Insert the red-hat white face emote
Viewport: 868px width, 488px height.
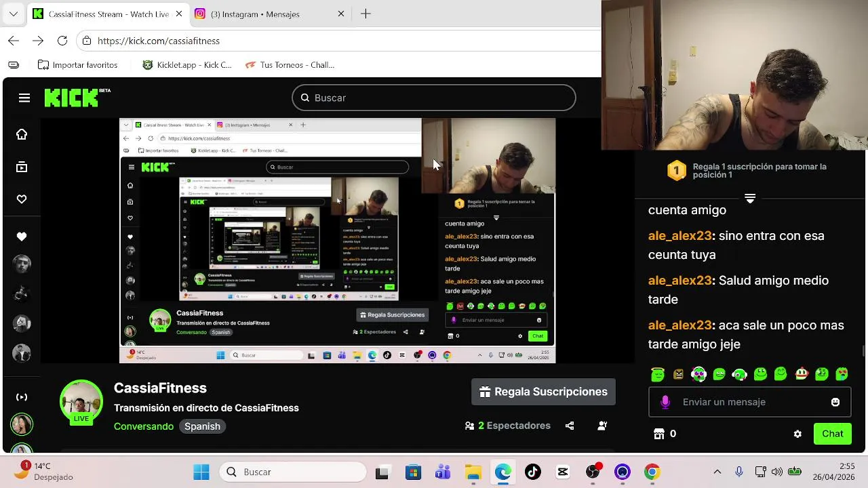click(x=802, y=373)
